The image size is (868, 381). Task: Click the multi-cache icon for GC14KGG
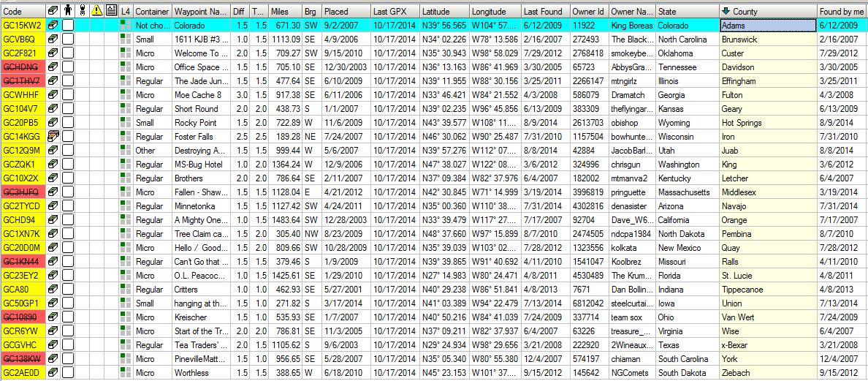(x=53, y=137)
